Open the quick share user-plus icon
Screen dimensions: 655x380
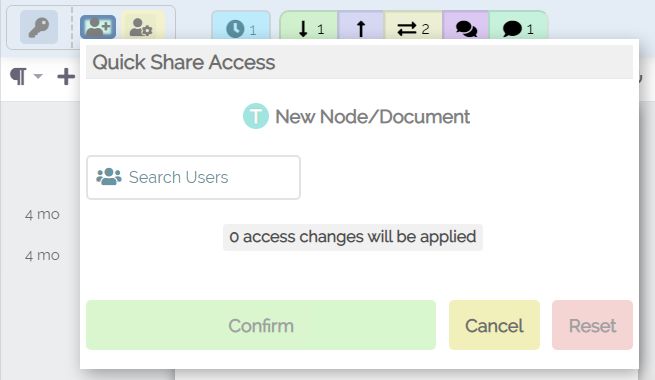(98, 28)
